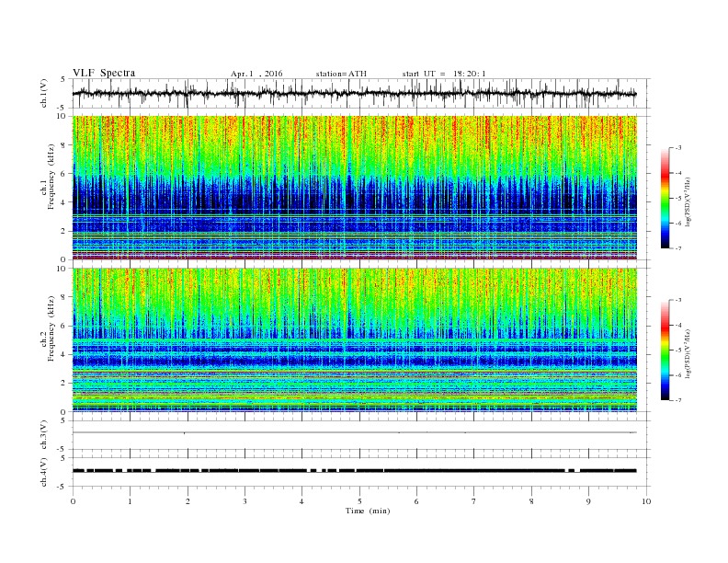Click the time axis tick label '0'

(x=73, y=501)
